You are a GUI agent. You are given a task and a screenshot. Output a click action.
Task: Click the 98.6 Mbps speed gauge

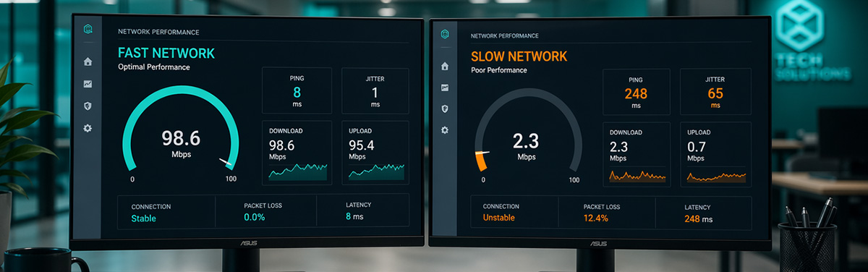point(181,134)
